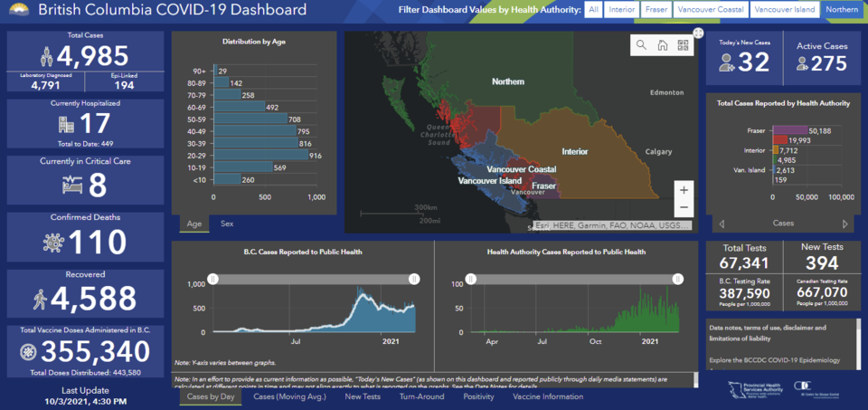Click the Fraser region label on map

543,186
